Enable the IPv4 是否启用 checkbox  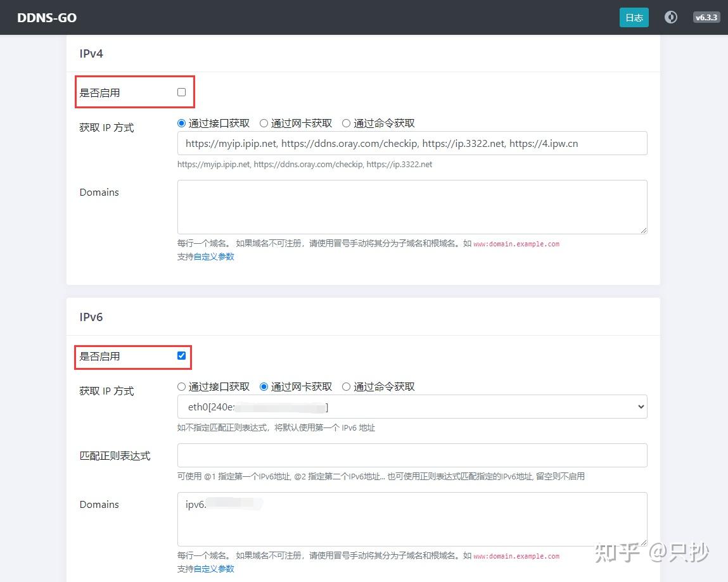(181, 91)
